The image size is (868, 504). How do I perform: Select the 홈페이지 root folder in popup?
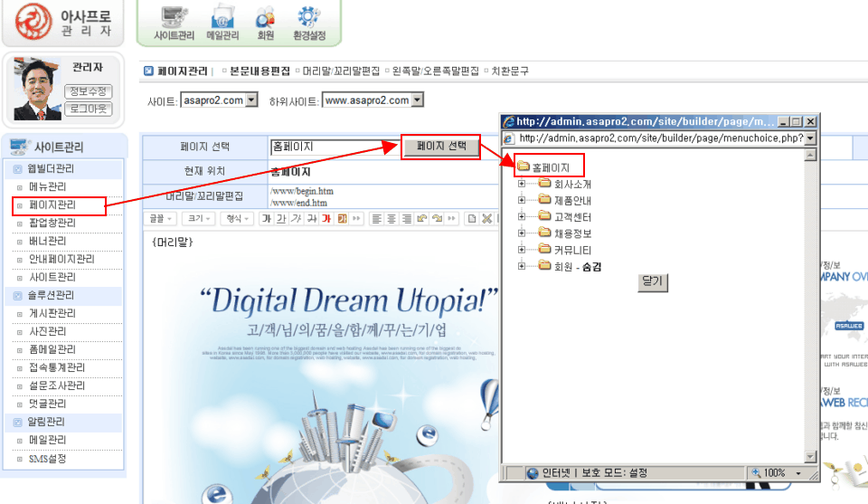tap(550, 167)
